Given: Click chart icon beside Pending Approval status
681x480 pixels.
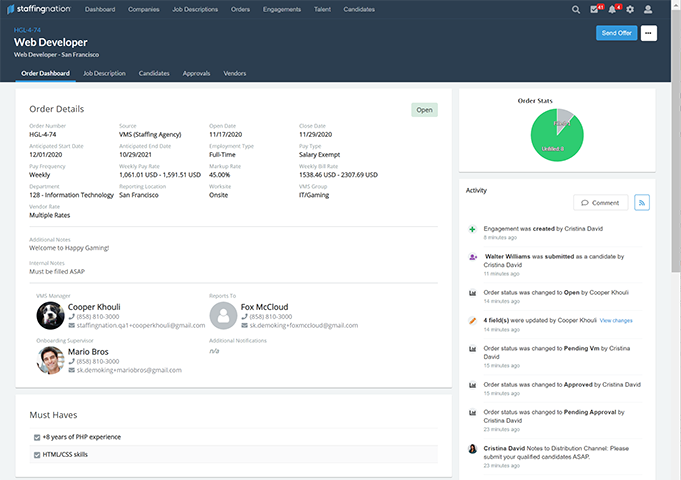Looking at the screenshot, I should tap(472, 413).
